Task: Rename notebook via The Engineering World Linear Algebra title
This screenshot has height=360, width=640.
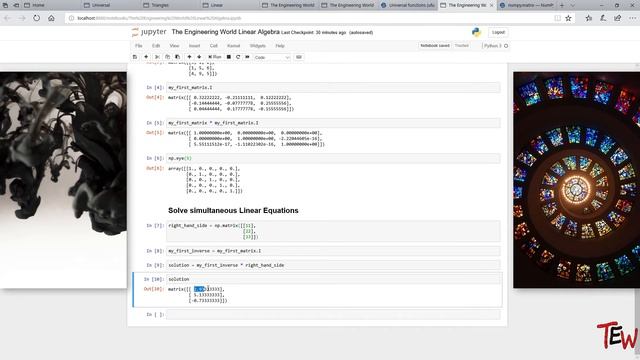Action: [x=225, y=32]
